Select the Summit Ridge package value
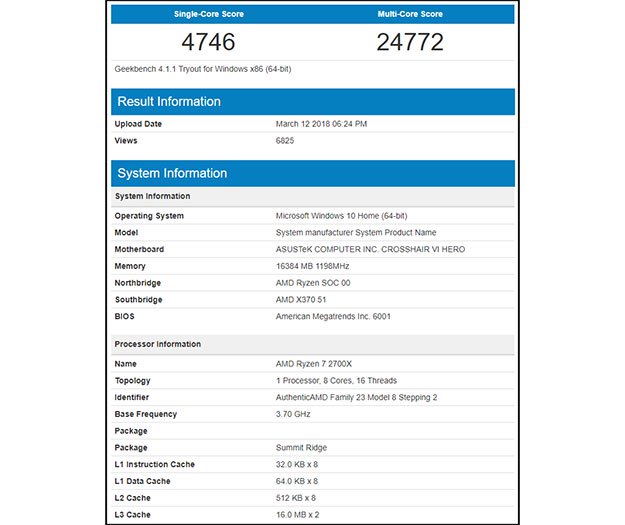Viewport: 625px width, 525px height. pyautogui.click(x=303, y=447)
